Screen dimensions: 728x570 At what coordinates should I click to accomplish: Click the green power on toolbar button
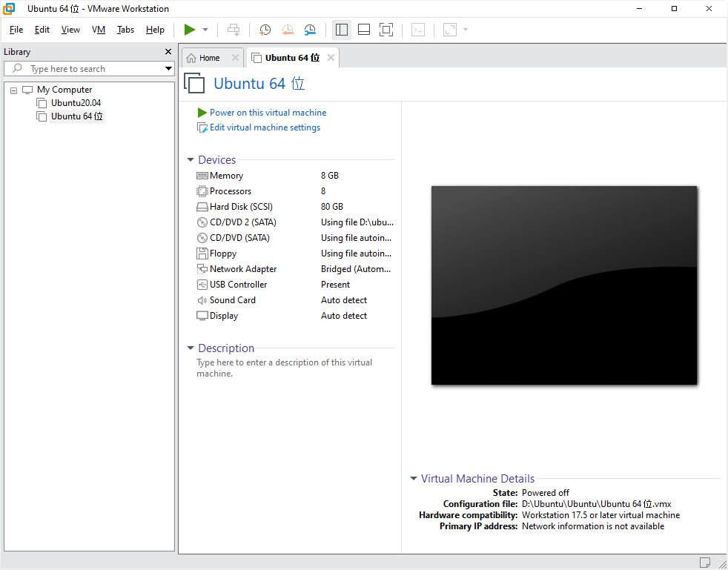[x=190, y=30]
